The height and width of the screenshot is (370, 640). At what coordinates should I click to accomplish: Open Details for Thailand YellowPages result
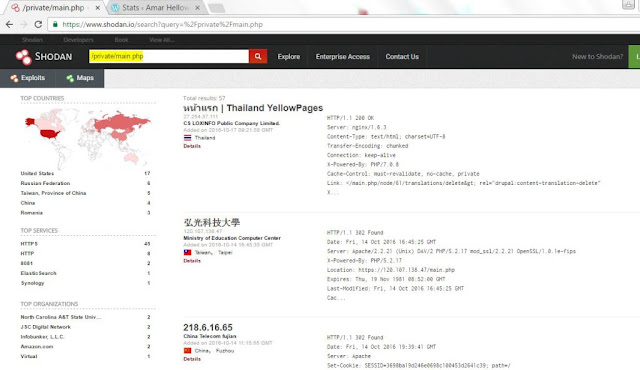[192, 146]
